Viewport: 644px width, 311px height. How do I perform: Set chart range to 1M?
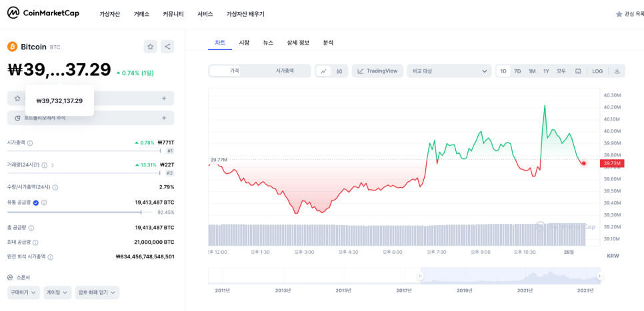[532, 71]
